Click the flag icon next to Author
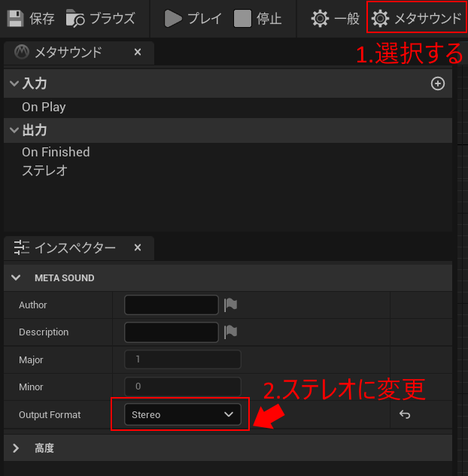The height and width of the screenshot is (476, 468). 230,305
